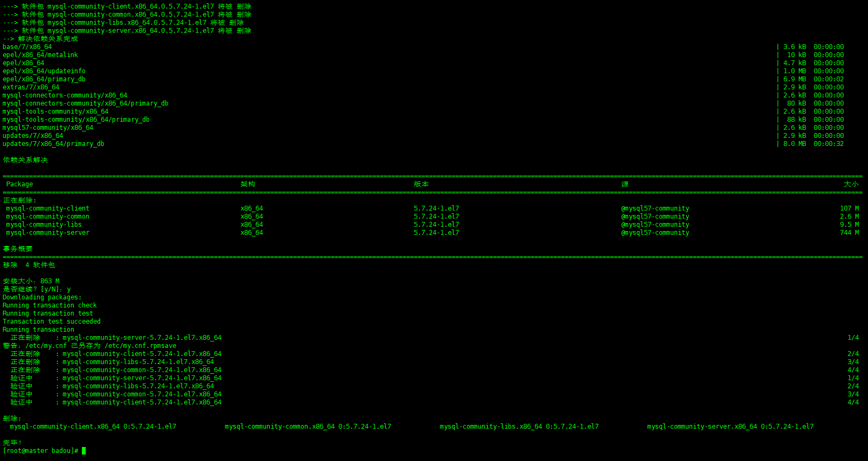Click 'mysql-community-common.x86_64 0:5.7.24-1.el7' in summary
Viewport: 868px width, 461px height.
pyautogui.click(x=308, y=427)
